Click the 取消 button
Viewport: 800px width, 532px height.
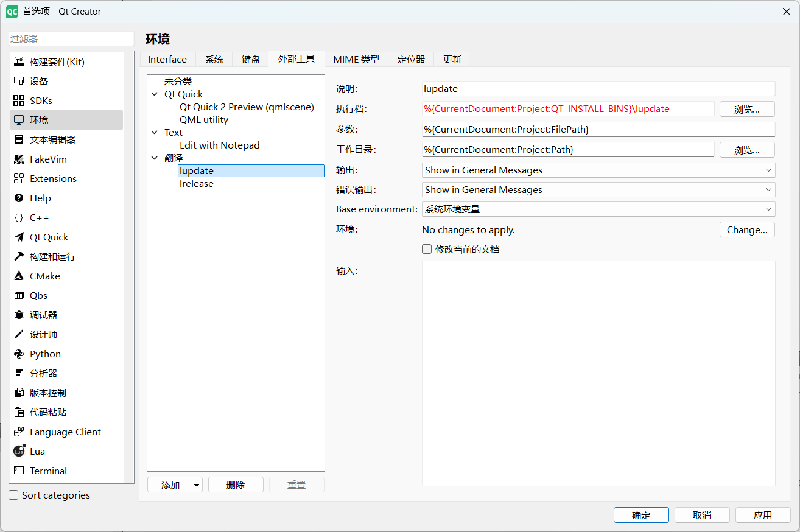(x=702, y=515)
